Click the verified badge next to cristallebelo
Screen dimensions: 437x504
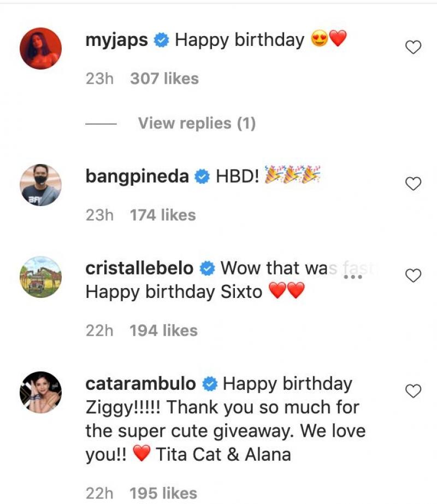(206, 268)
